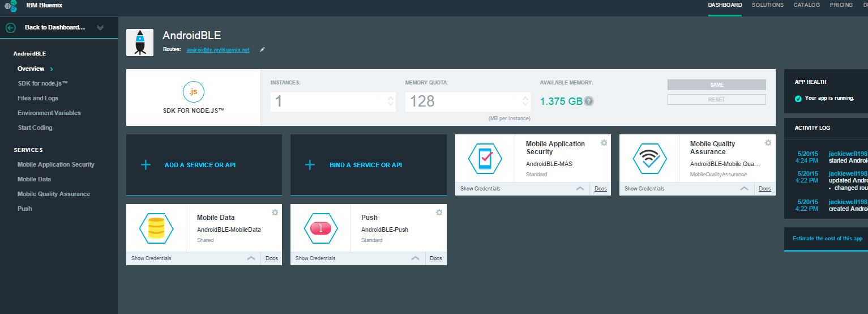
Task: Open Docs for Mobile Application Security
Action: click(601, 189)
